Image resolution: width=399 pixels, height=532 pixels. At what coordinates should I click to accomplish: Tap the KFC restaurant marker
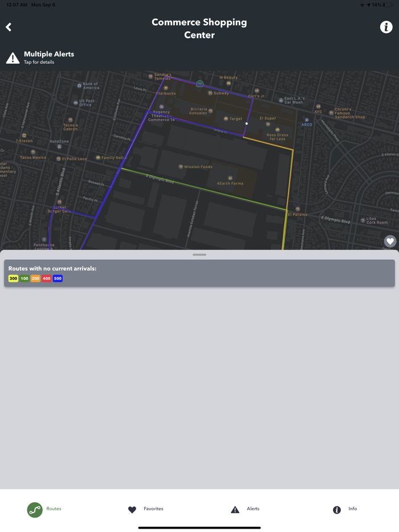(318, 107)
